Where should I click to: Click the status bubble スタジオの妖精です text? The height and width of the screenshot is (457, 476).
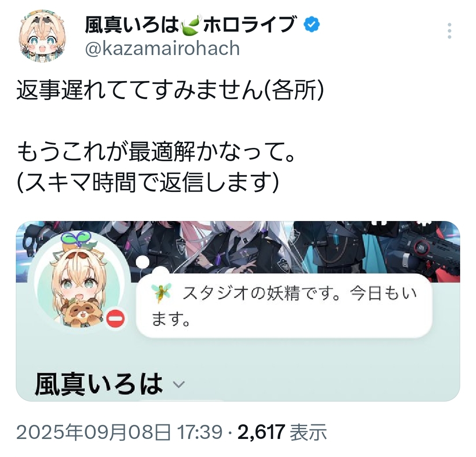tap(284, 306)
